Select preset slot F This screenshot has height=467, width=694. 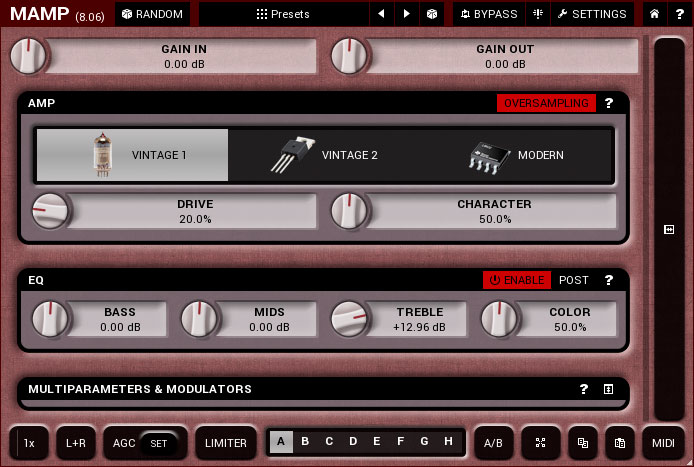(401, 442)
